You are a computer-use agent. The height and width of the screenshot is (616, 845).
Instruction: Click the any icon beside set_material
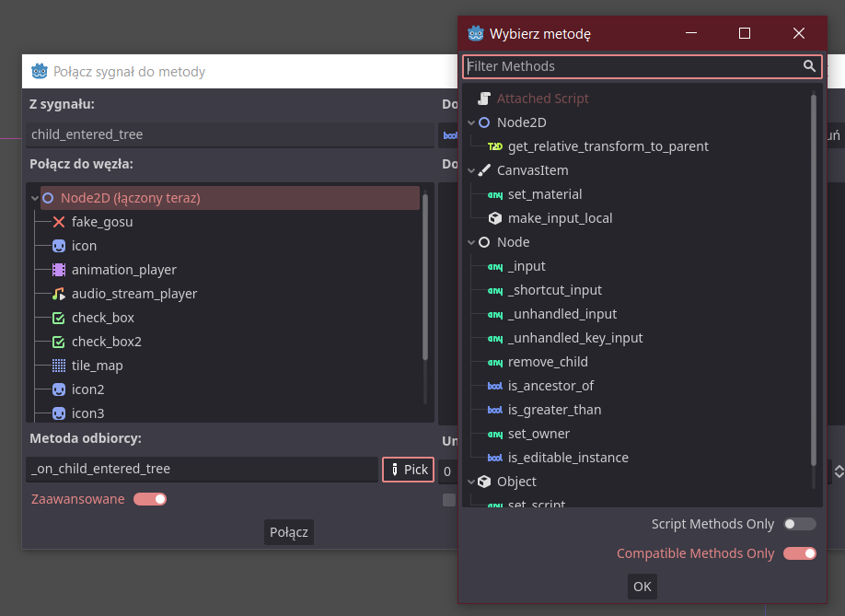click(x=494, y=194)
